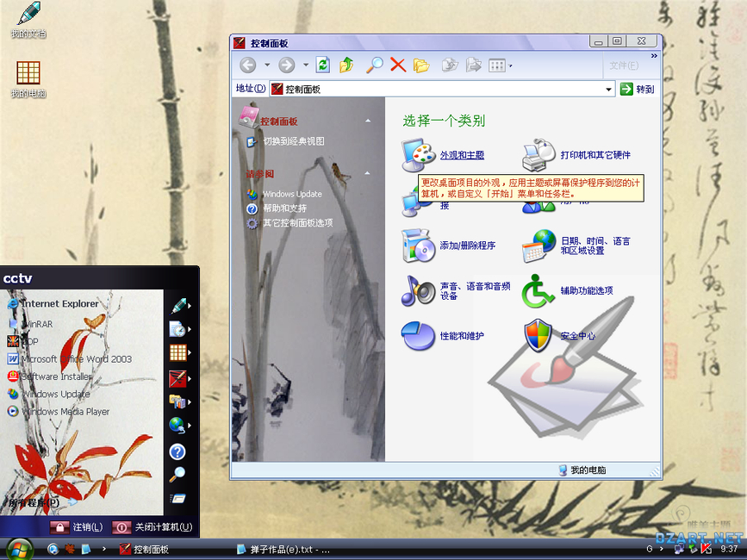Expand 所有程序(P) in Start menu

click(42, 502)
